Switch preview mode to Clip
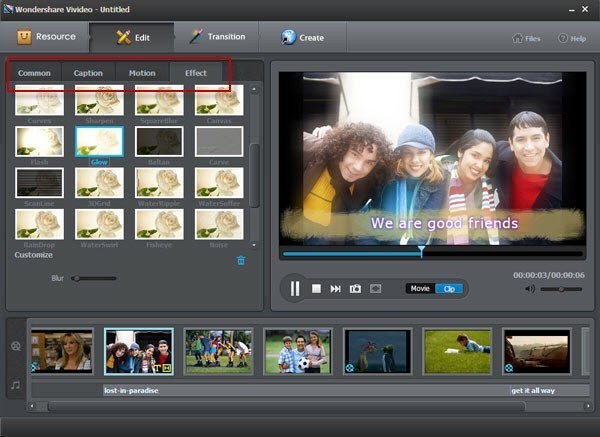Screen dimensions: 600x437 click(449, 289)
